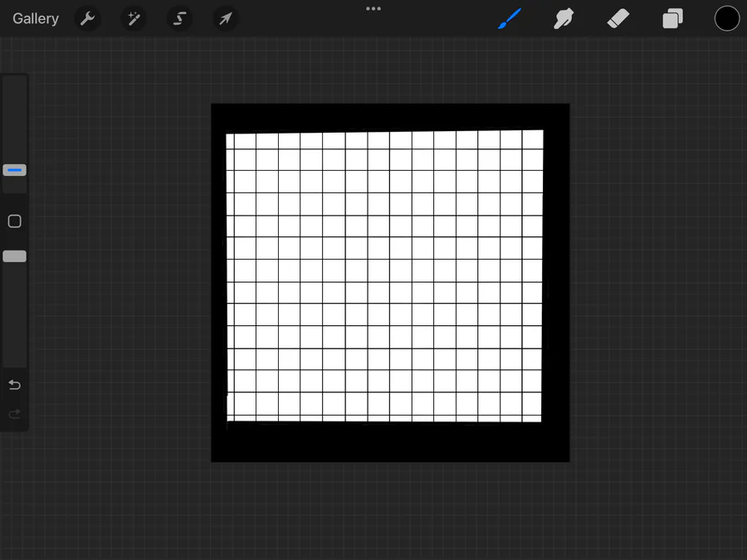Select the Smudge finger tool

[564, 18]
